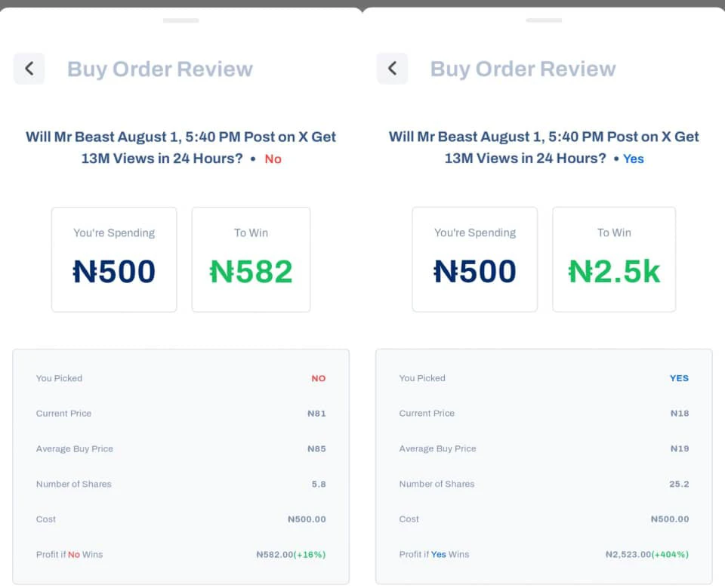Image resolution: width=725 pixels, height=588 pixels.
Task: Click the Number of Shares 5.8 value
Action: [x=319, y=484]
